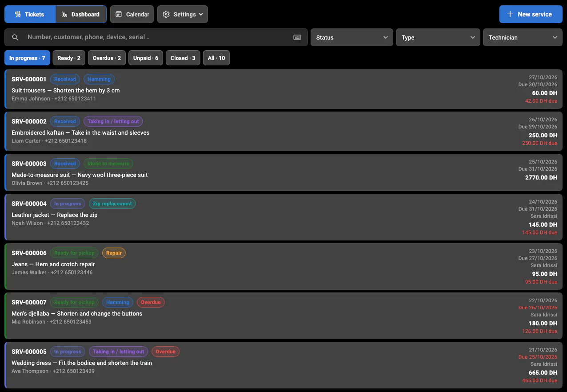The height and width of the screenshot is (392, 567).
Task: Open the Status filter dropdown
Action: click(x=352, y=37)
